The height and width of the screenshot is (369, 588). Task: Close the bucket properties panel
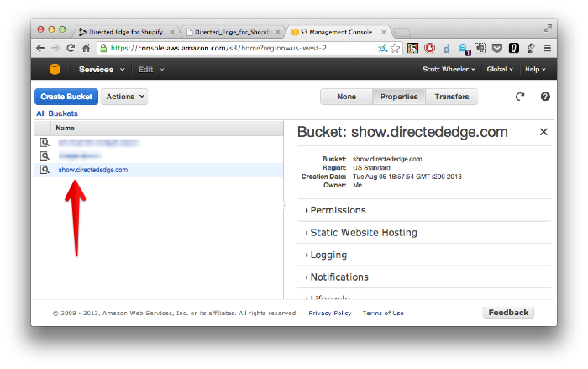[543, 132]
